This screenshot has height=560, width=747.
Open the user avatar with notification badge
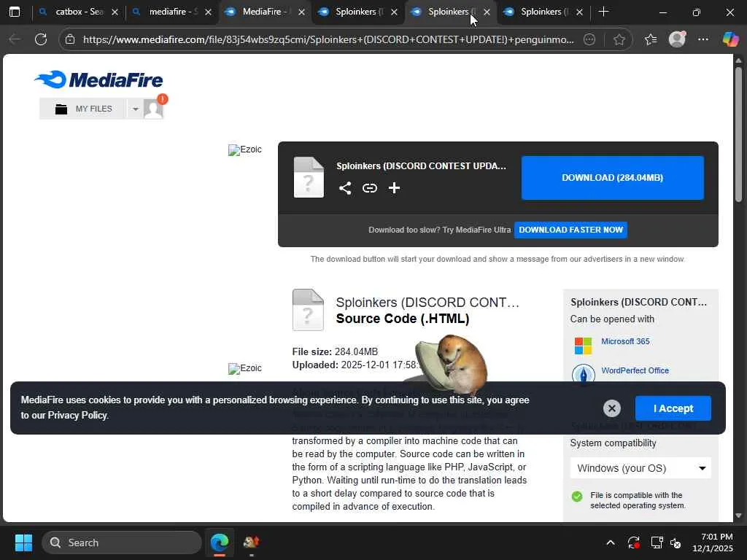tap(154, 108)
